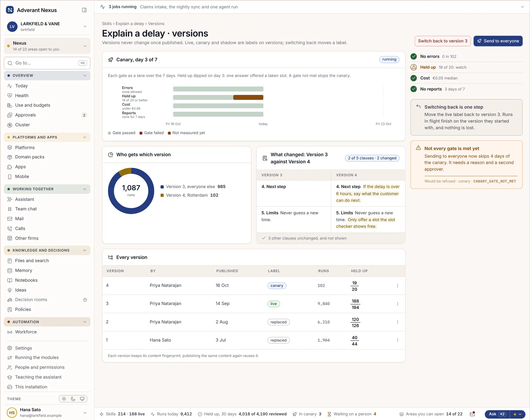Open Calls in the sidebar
The image size is (530, 420).
47,229
